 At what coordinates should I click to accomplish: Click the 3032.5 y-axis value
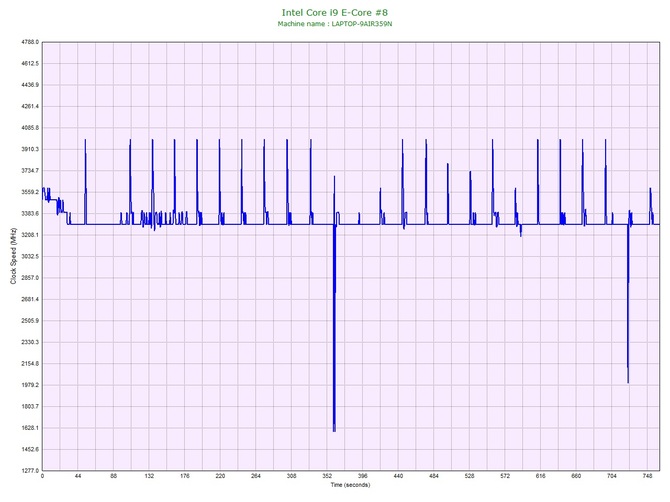pos(30,256)
